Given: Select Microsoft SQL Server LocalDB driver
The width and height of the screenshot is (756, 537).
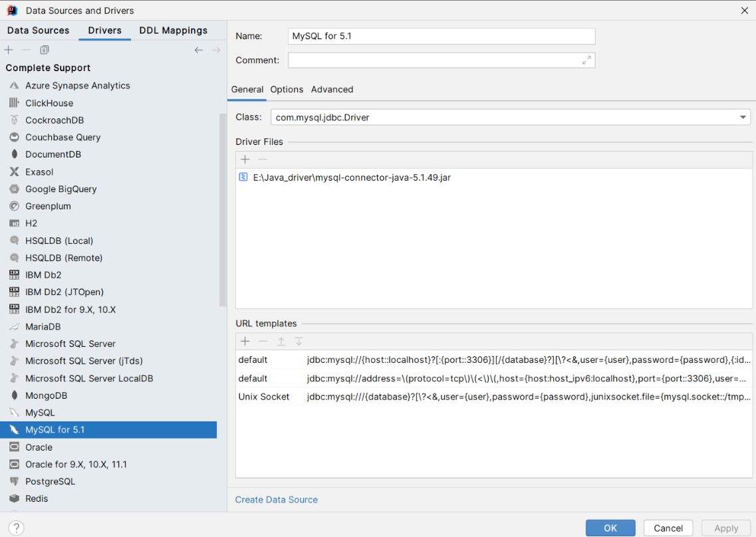Looking at the screenshot, I should pos(108,378).
